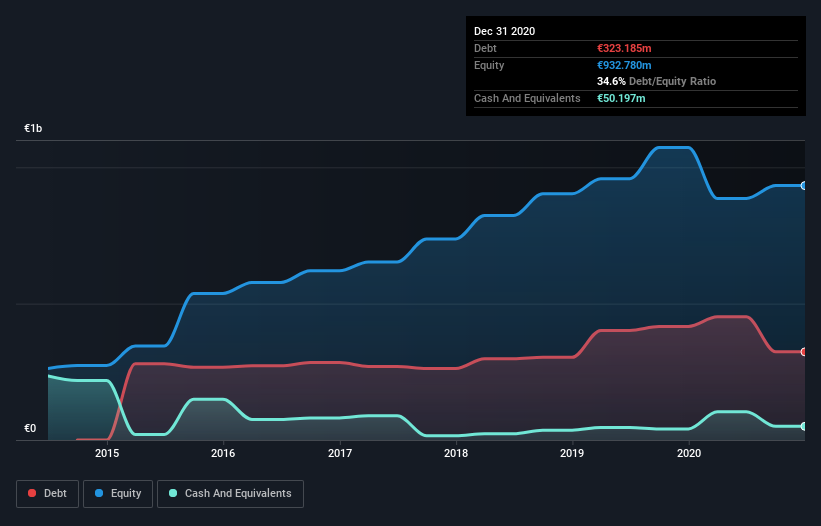Screen dimensions: 821x526
Task: Click the €932.780m equity value
Action: tap(624, 65)
